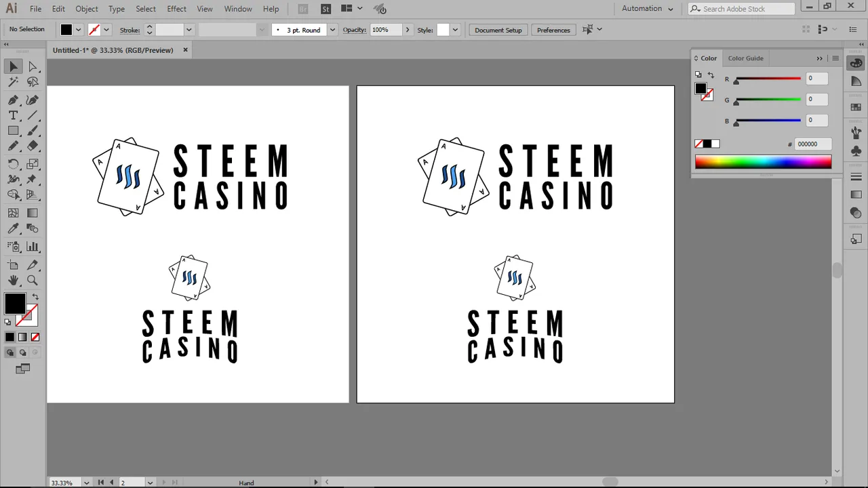Select the Symbol Sprayer tool

pyautogui.click(x=14, y=247)
